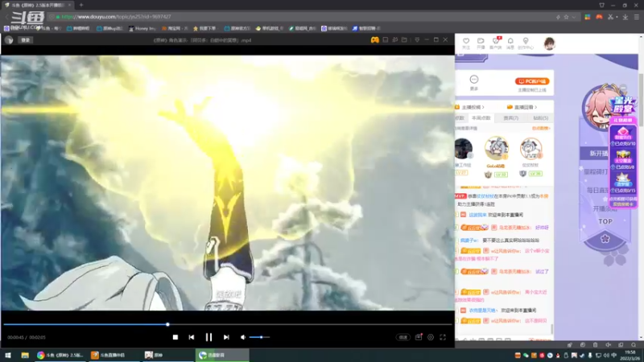
Task: Open the browser hamburger menu
Action: [636, 17]
